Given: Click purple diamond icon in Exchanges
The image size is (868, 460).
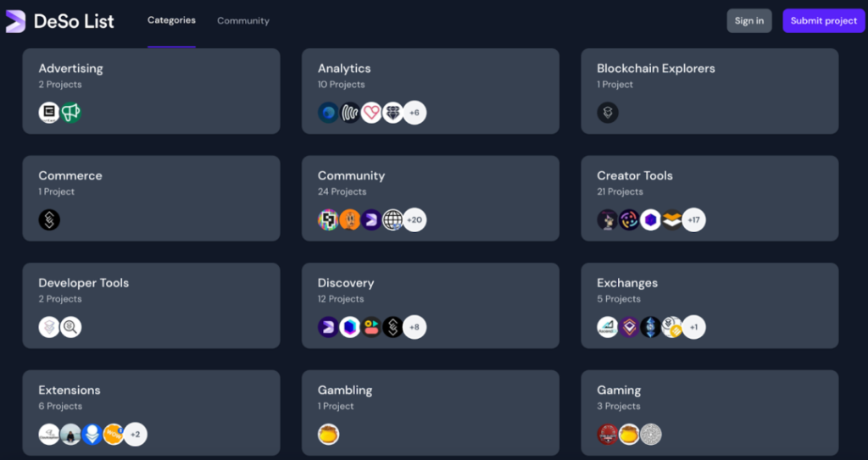Looking at the screenshot, I should (x=630, y=327).
